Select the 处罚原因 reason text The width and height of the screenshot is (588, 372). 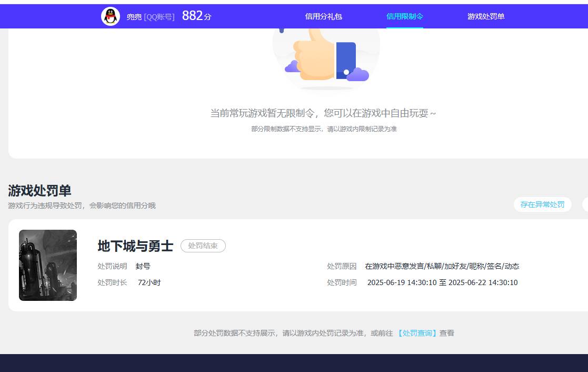coord(444,266)
